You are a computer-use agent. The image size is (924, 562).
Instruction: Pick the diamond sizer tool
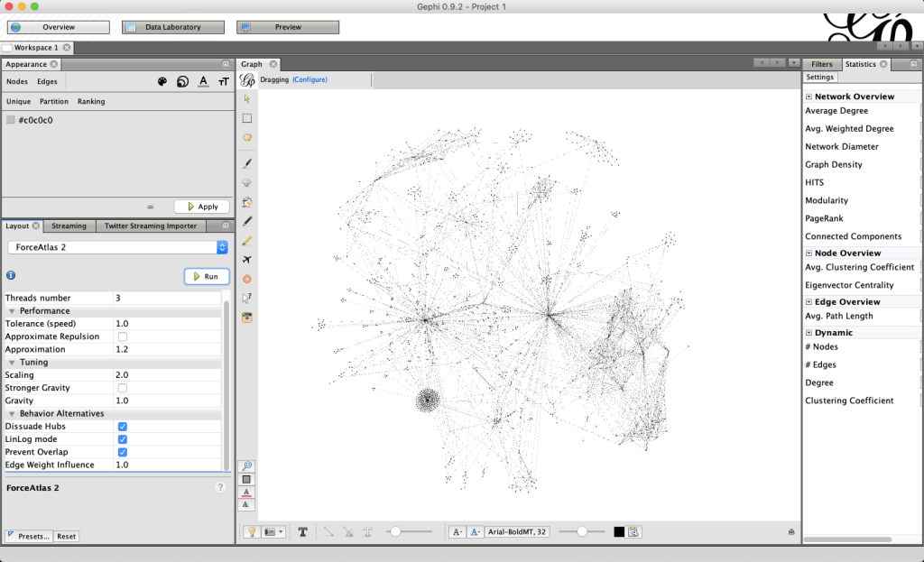(247, 182)
